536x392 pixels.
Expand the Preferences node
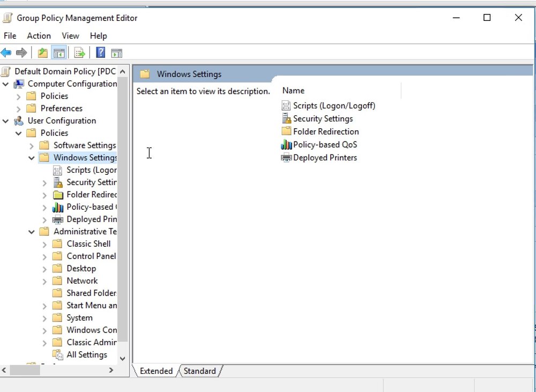pos(19,109)
